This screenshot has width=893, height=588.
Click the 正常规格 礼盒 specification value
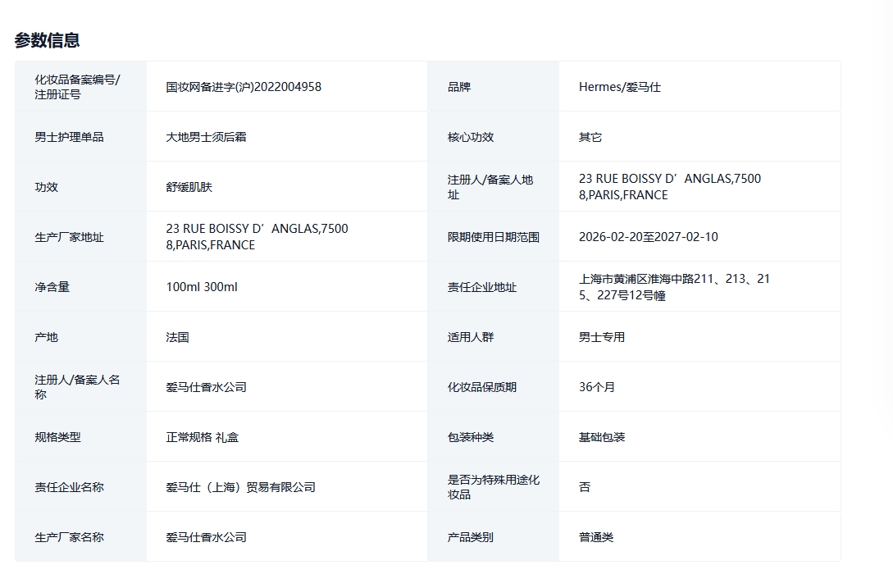203,437
